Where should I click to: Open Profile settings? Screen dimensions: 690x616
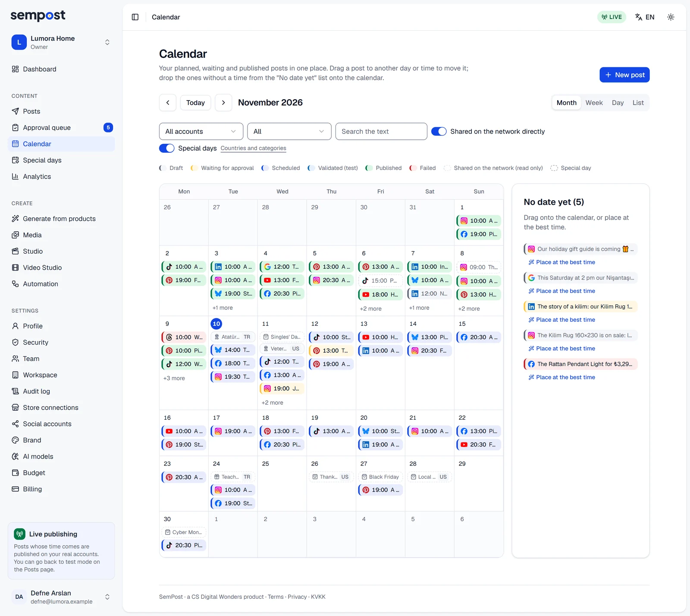[61, 326]
